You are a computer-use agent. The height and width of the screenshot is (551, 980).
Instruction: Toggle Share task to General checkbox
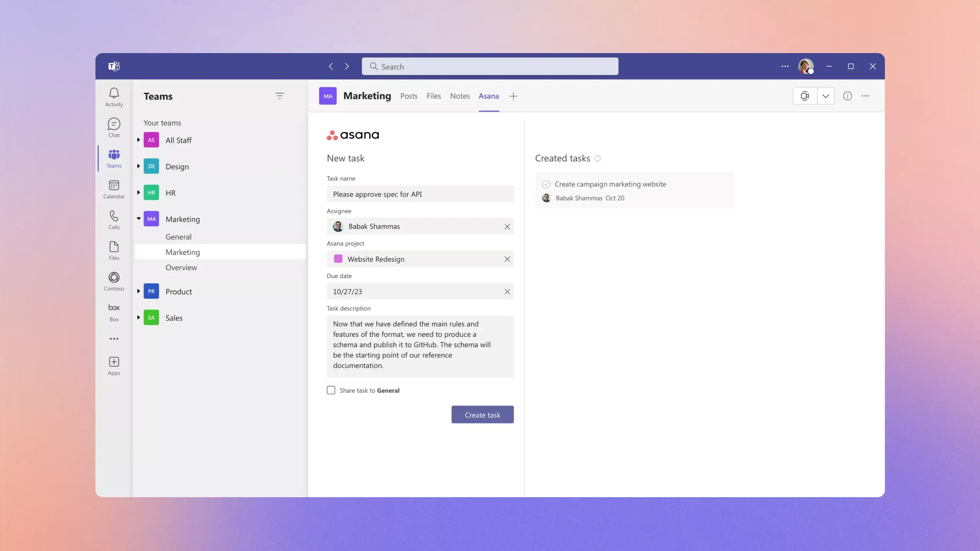330,390
